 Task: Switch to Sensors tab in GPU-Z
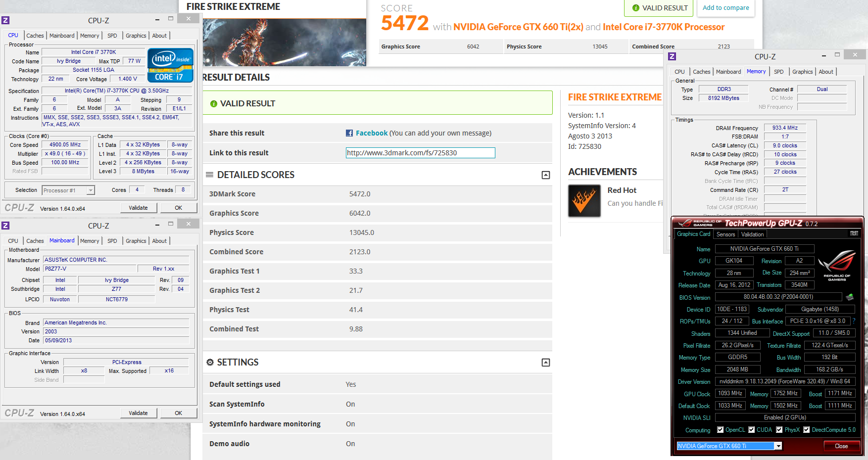725,234
